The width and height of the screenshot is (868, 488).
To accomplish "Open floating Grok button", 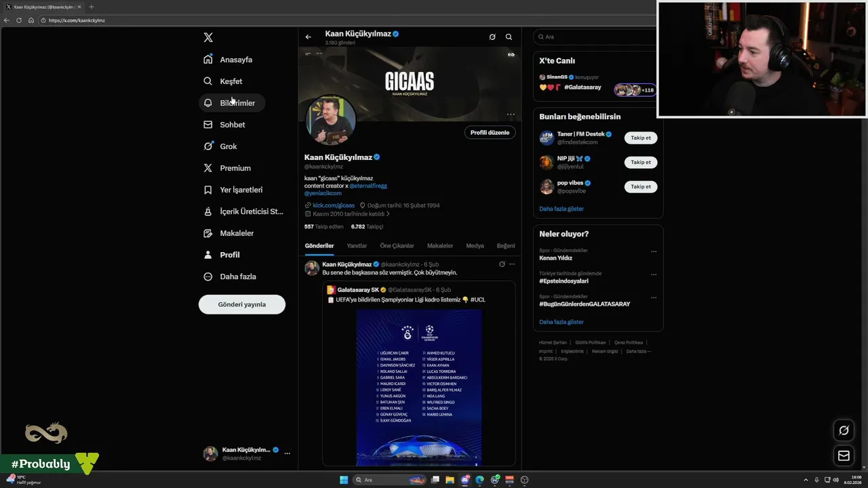I will (x=844, y=430).
